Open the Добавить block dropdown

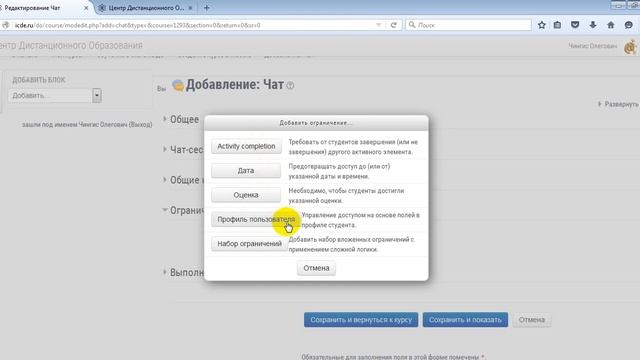click(x=54, y=96)
